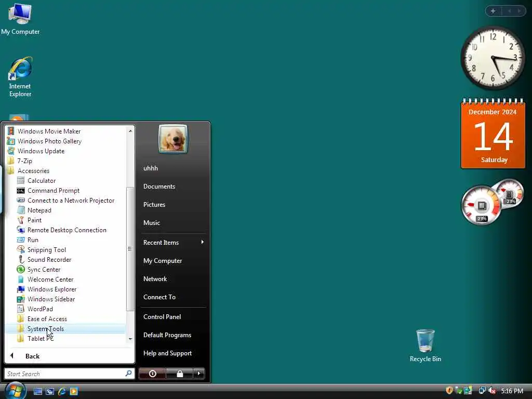Image resolution: width=532 pixels, height=399 pixels.
Task: Click the 5:16 PM taskbar clock
Action: point(512,391)
